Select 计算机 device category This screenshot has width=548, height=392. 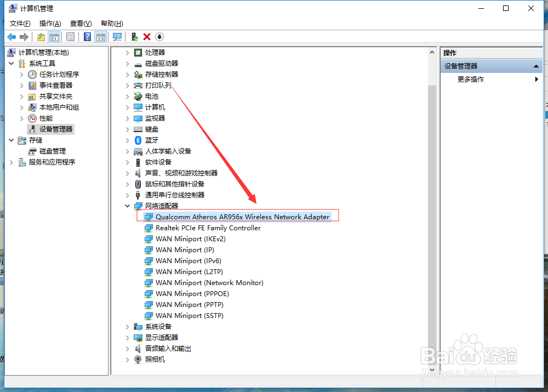[155, 107]
